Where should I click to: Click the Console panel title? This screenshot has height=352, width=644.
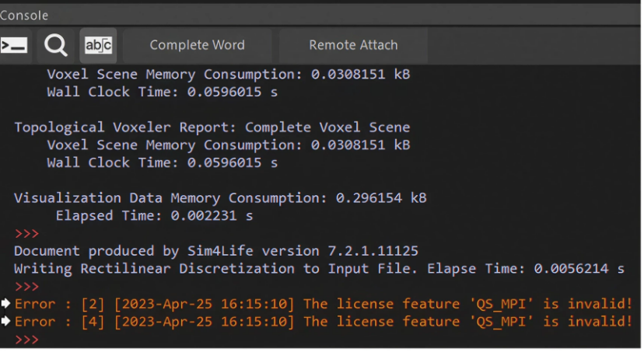coord(24,15)
